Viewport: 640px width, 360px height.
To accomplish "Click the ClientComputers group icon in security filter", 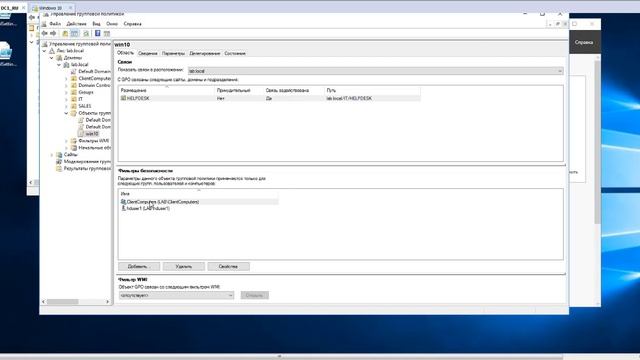I will tap(123, 202).
